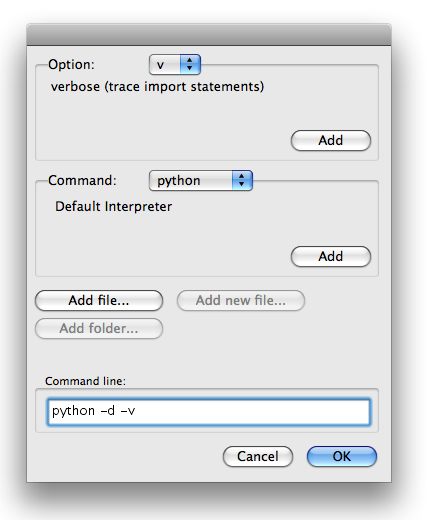Click the "Default Interpreter" description text
The image size is (433, 520).
(x=113, y=206)
